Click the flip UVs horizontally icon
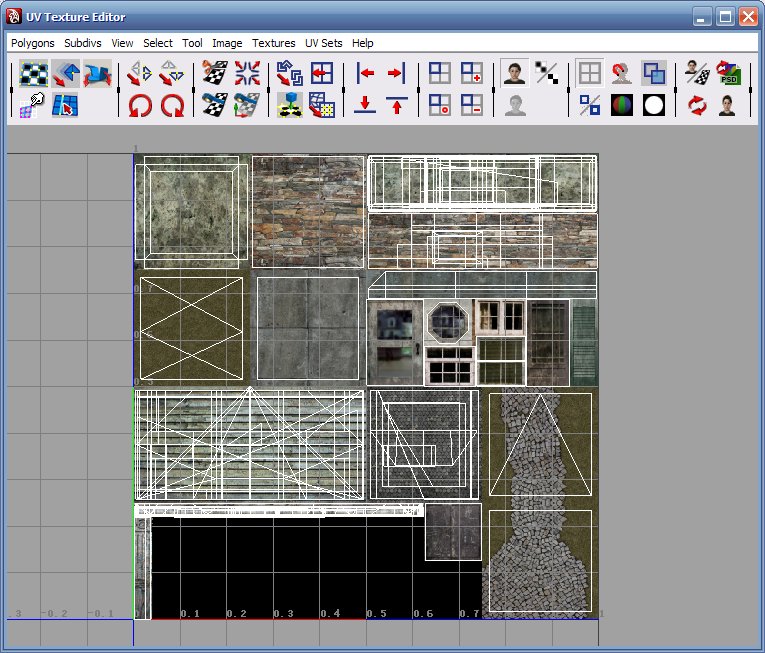This screenshot has width=765, height=653. tap(140, 73)
